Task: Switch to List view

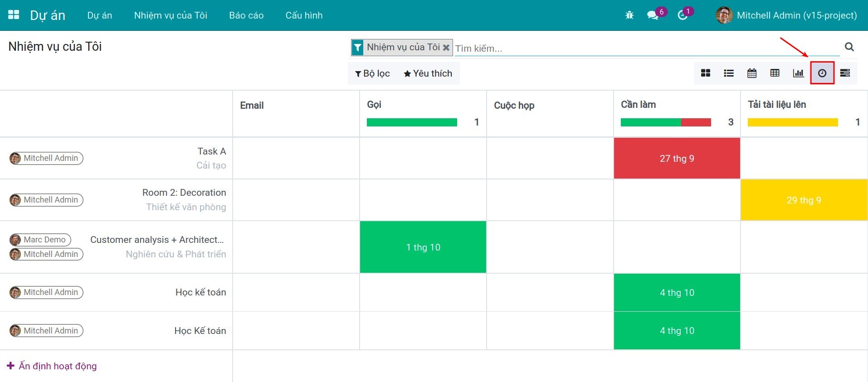Action: (729, 73)
